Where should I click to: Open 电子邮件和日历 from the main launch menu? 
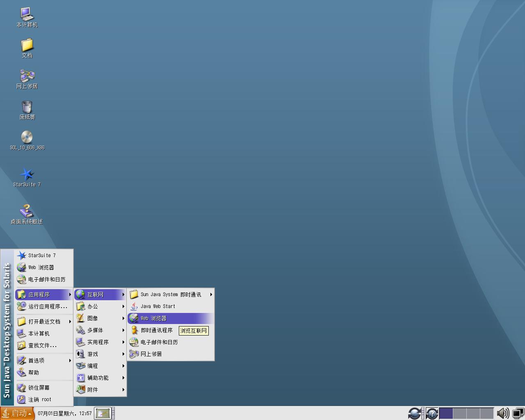(x=44, y=279)
